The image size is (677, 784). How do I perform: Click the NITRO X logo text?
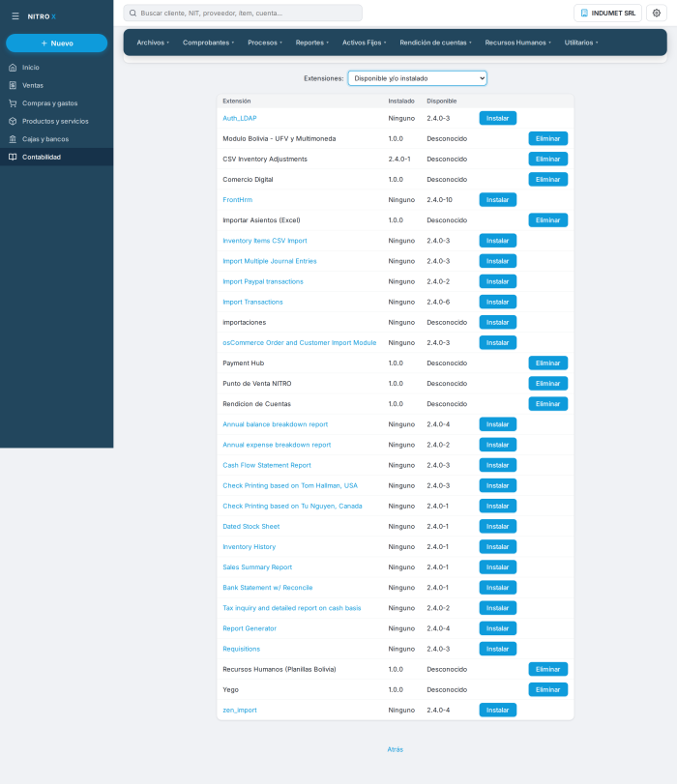point(42,16)
